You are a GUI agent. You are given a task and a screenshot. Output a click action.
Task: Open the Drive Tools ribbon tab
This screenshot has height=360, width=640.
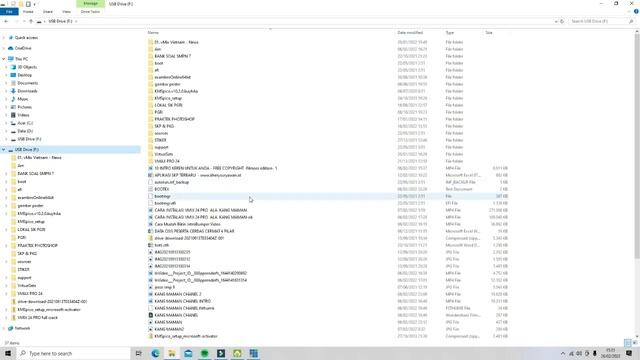coord(90,11)
